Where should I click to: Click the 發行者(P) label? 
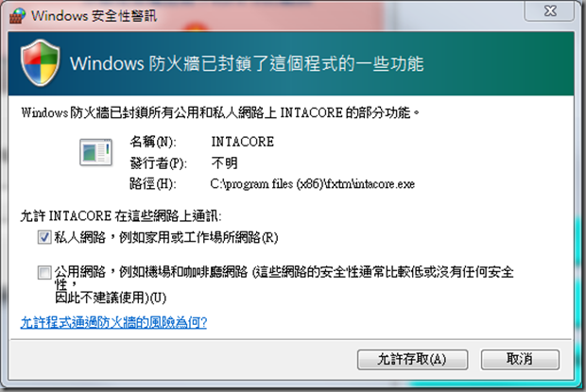[x=158, y=163]
